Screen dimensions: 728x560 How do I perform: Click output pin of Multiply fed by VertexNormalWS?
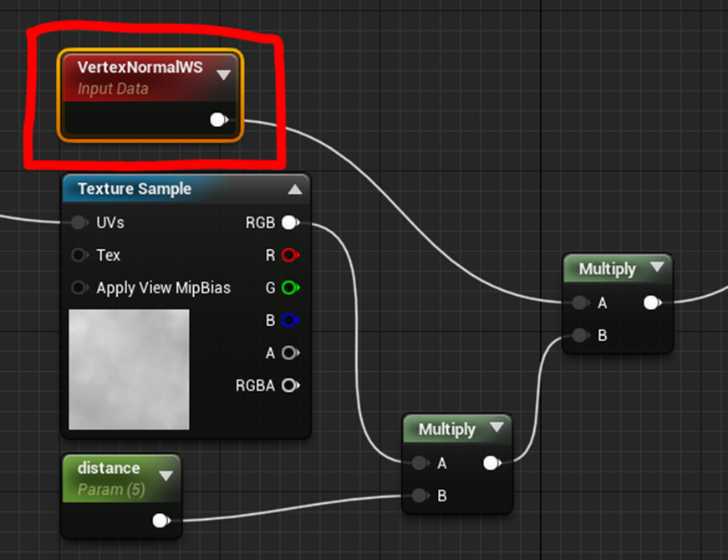tap(652, 303)
